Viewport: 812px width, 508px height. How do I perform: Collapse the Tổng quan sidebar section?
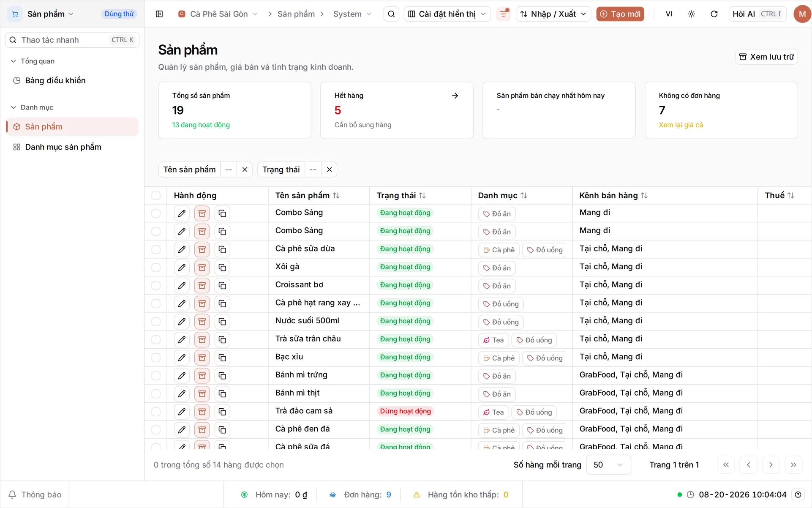click(x=33, y=61)
